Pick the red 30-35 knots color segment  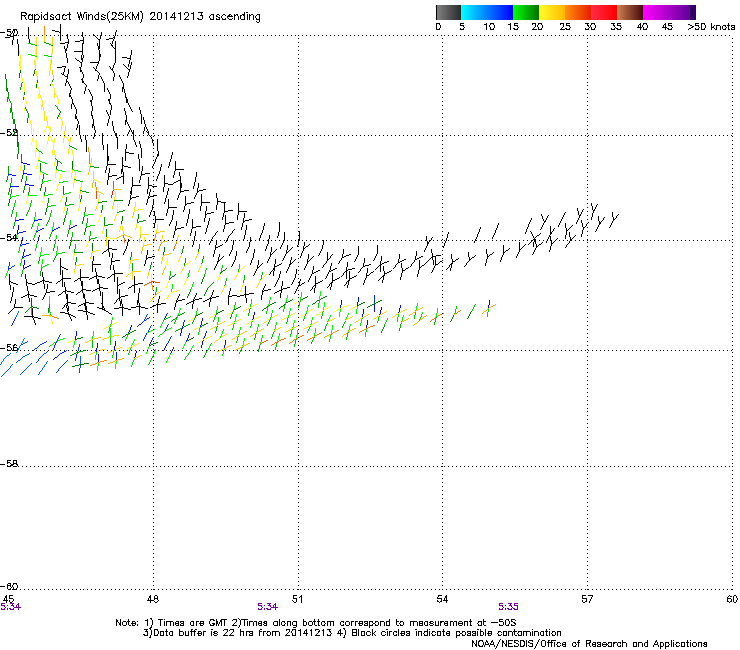point(604,12)
